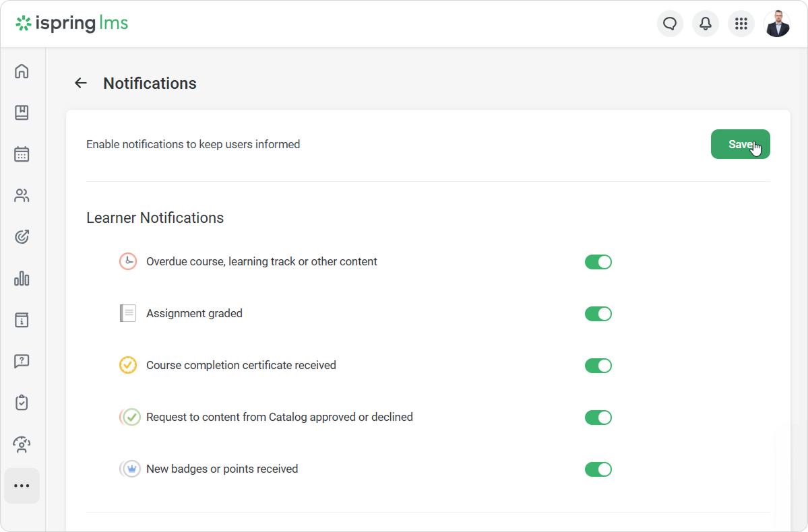The width and height of the screenshot is (808, 532).
Task: Open the chat messages icon in header
Action: pos(670,24)
